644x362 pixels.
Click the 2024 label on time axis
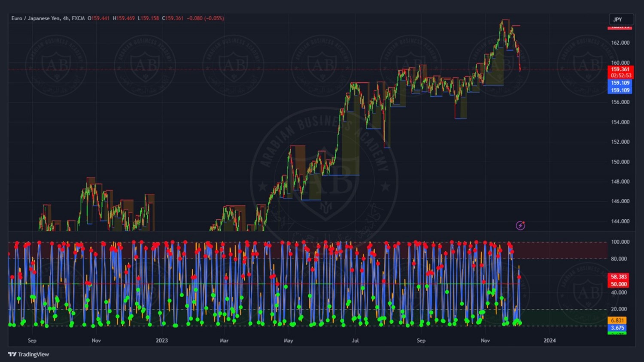pyautogui.click(x=550, y=341)
